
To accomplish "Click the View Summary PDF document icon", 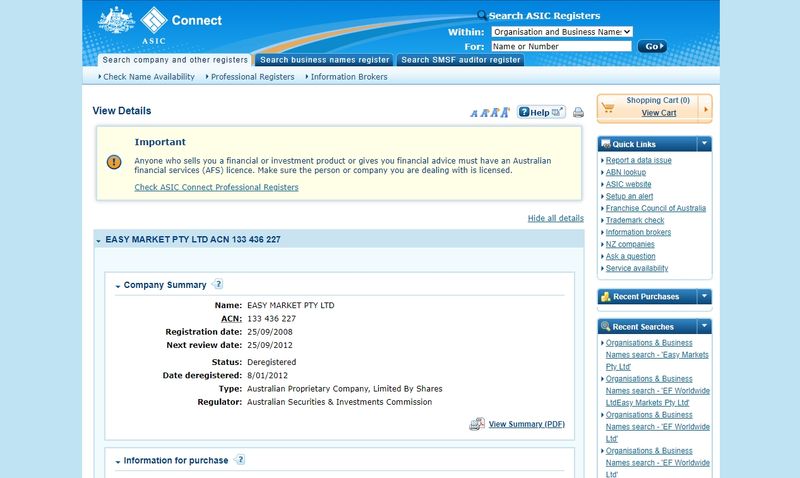I will pos(477,424).
